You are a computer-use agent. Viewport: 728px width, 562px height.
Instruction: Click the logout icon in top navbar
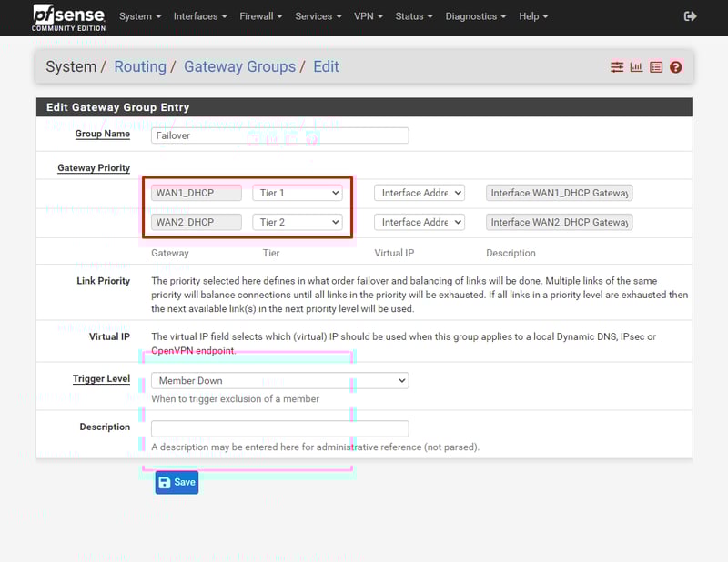pyautogui.click(x=690, y=16)
